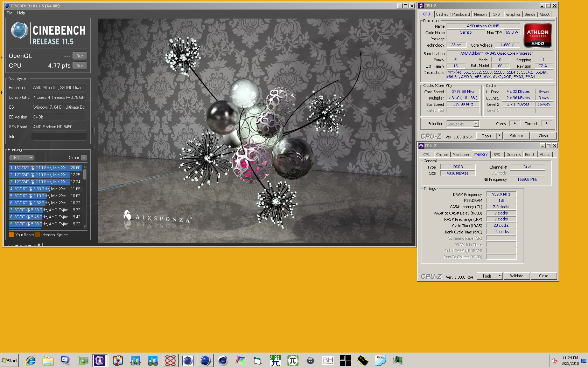
Task: Expand Tools dropdown arrow in top CPU-Z window
Action: click(x=499, y=136)
